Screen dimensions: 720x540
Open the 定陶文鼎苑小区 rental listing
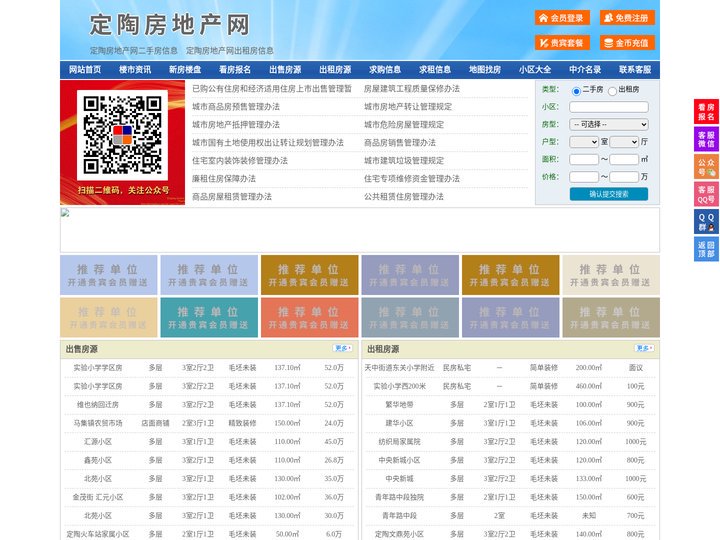[x=399, y=534]
